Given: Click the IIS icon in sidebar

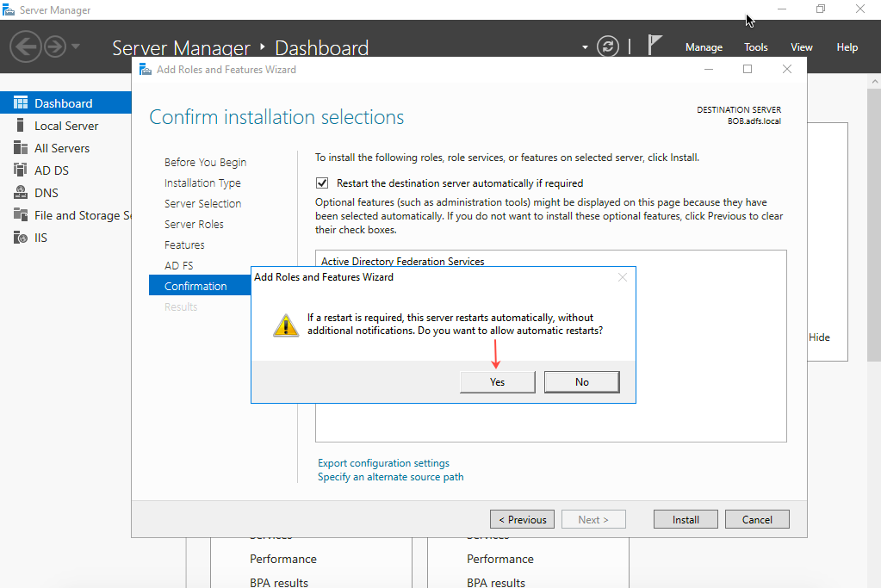Looking at the screenshot, I should [20, 238].
